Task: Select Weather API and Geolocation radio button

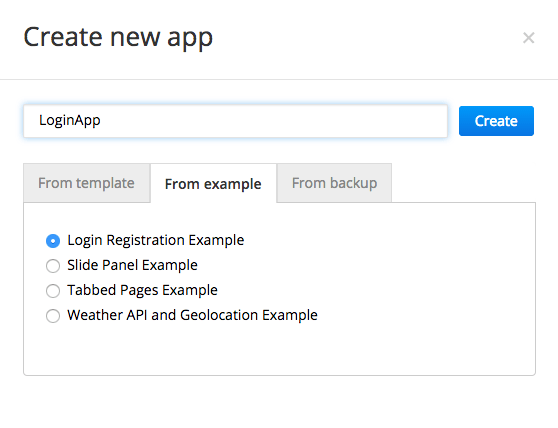Action: pos(53,316)
